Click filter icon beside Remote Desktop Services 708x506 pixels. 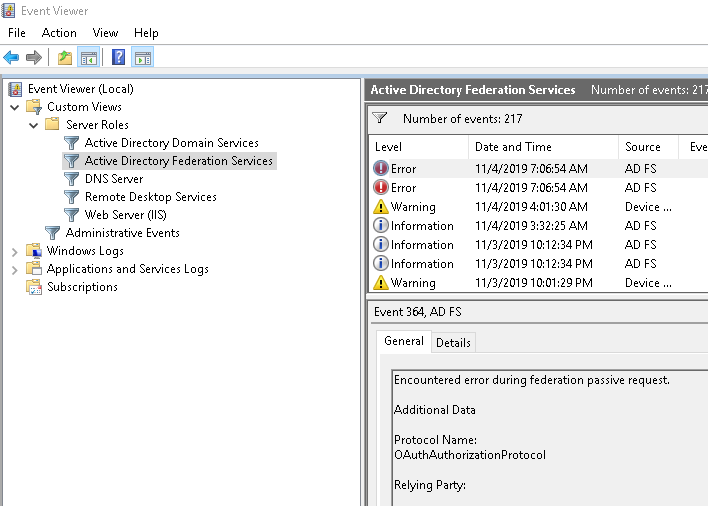click(71, 197)
